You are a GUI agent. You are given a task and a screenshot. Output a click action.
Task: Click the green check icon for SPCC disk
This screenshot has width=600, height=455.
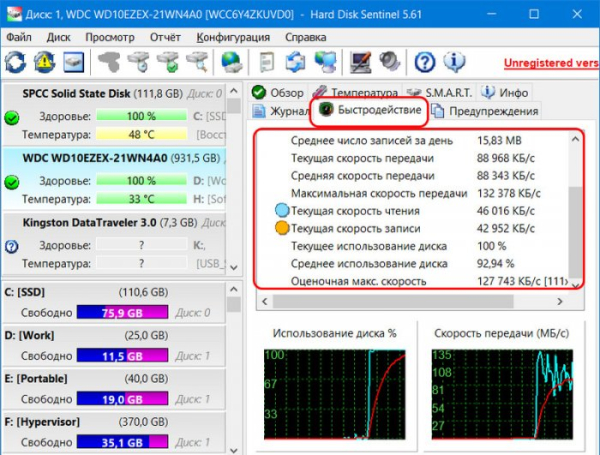coord(12,118)
